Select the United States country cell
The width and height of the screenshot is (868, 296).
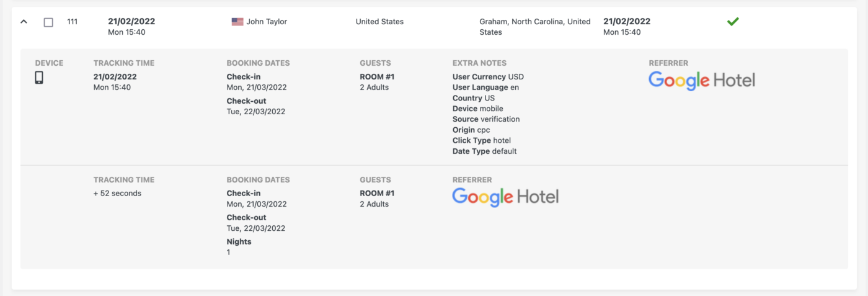click(x=379, y=22)
